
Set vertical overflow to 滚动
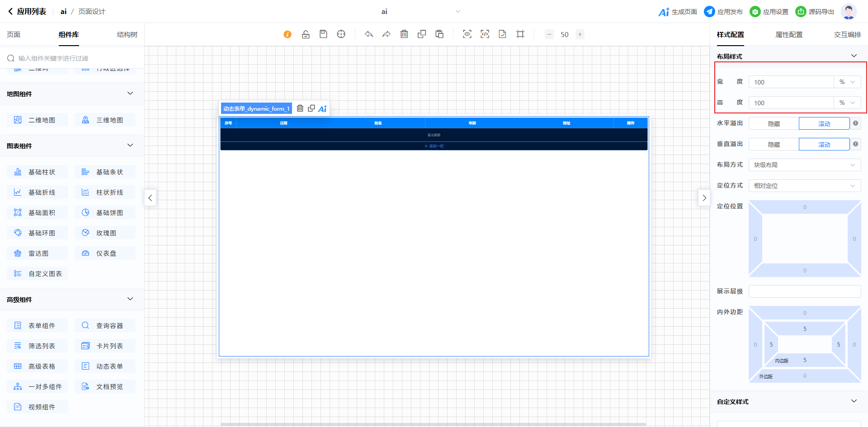pyautogui.click(x=824, y=145)
